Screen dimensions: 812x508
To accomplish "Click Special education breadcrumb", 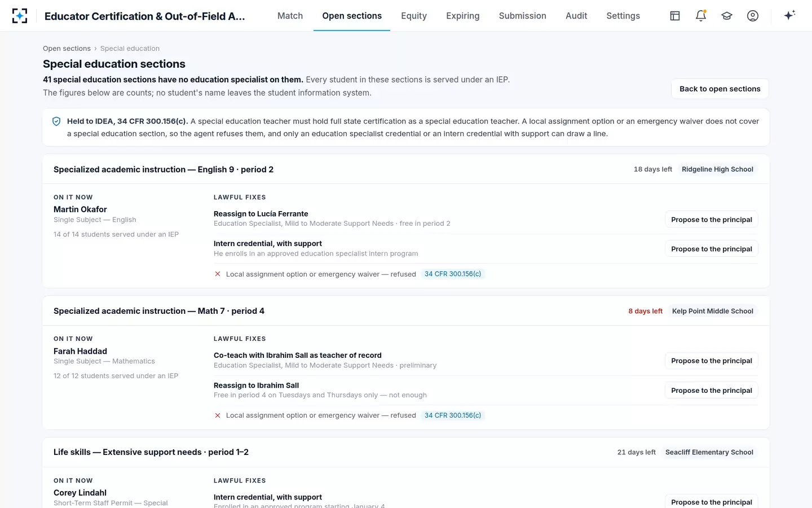I will tap(130, 49).
